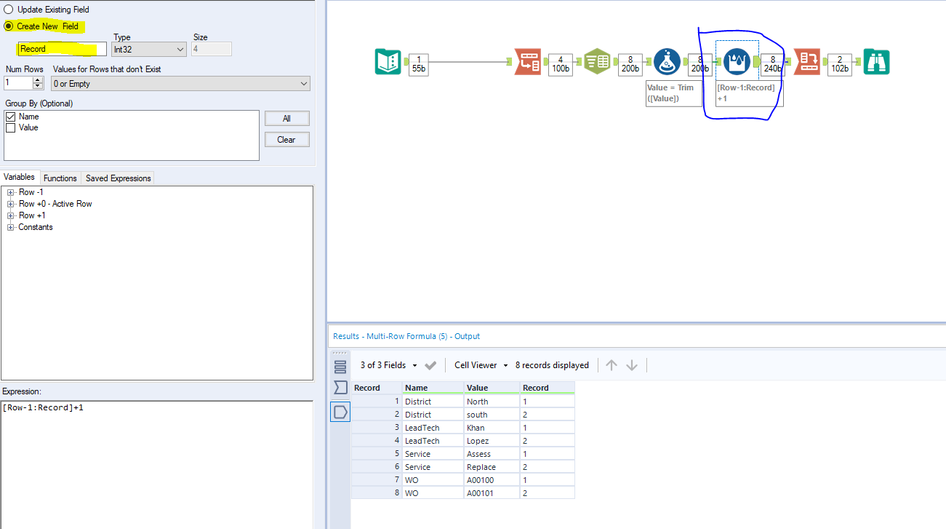Image resolution: width=946 pixels, height=529 pixels.
Task: Select the Formula tool flask icon
Action: click(x=667, y=62)
